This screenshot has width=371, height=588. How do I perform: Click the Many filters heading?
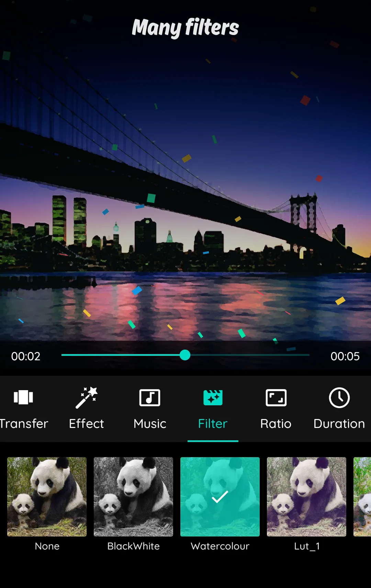pos(185,27)
